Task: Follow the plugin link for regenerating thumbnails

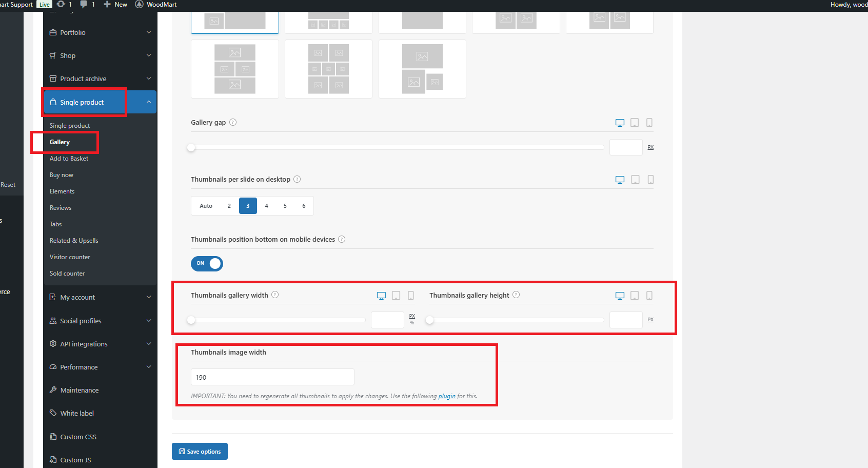Action: point(447,396)
